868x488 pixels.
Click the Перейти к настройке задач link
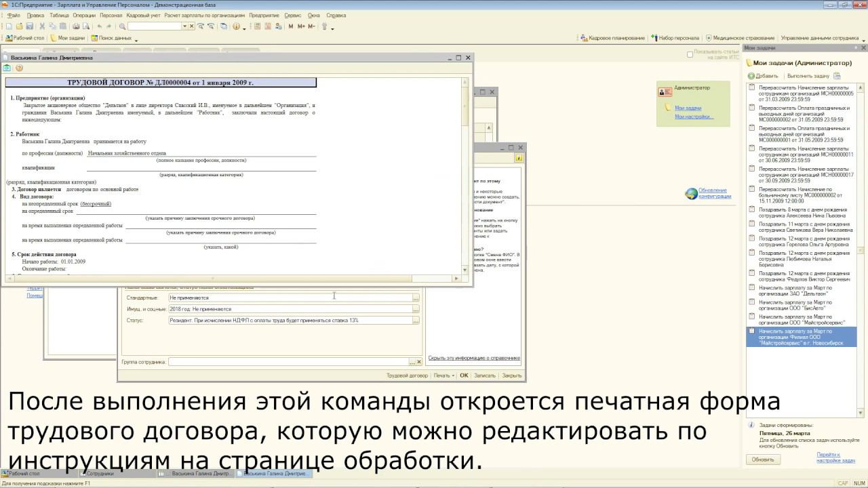tap(835, 457)
